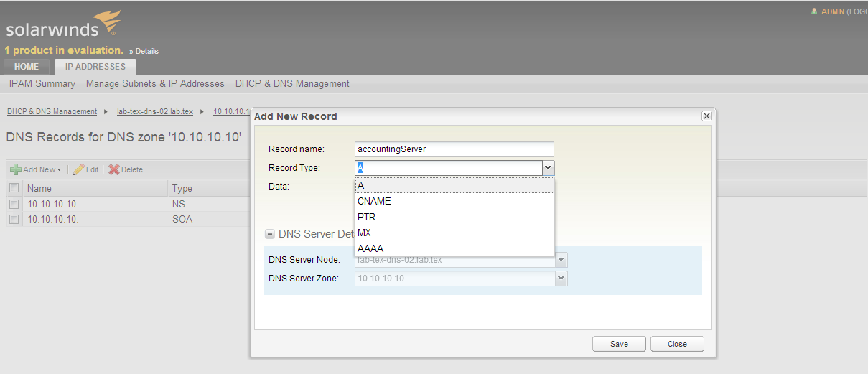
Task: Click the Details link for evaluation
Action: coord(147,51)
